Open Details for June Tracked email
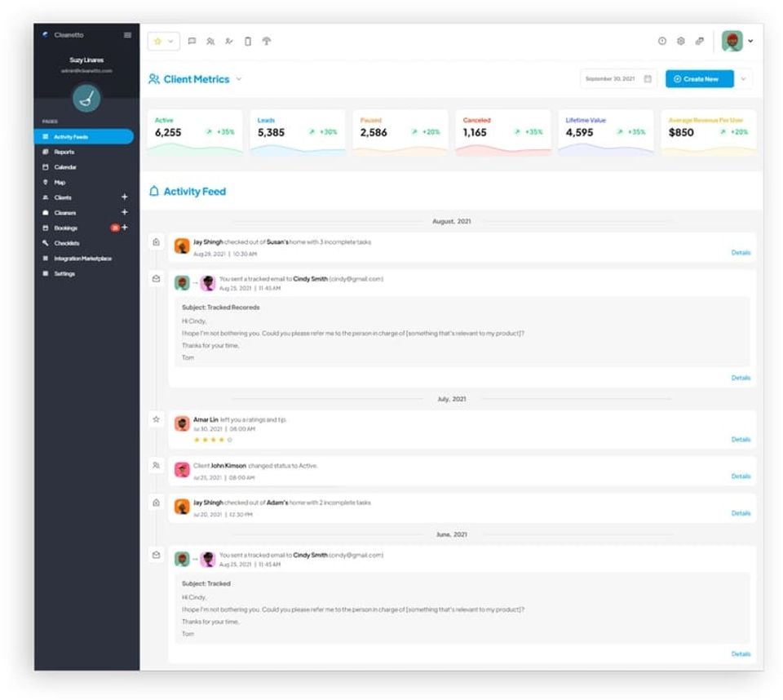783x700 pixels. (x=741, y=654)
